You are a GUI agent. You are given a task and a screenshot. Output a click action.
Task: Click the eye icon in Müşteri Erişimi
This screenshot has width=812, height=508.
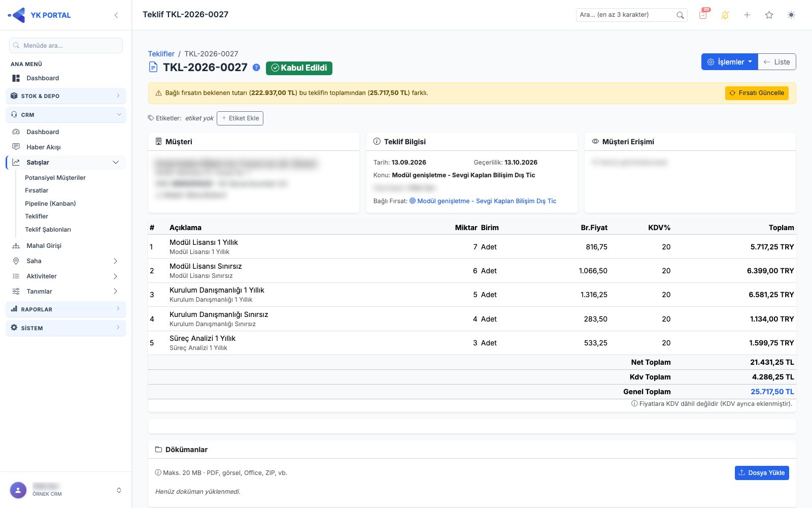point(595,142)
